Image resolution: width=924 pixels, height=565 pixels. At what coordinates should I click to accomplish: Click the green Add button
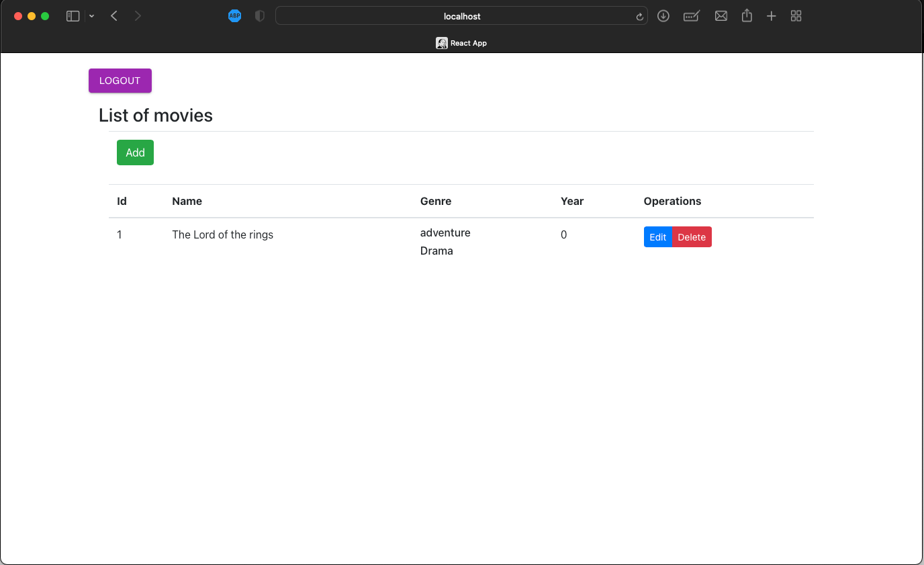(135, 153)
